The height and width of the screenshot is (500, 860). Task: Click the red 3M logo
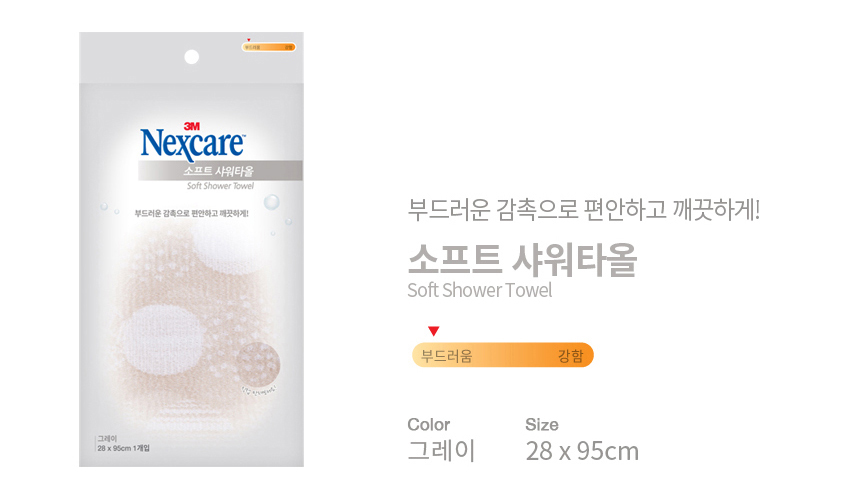point(191,126)
